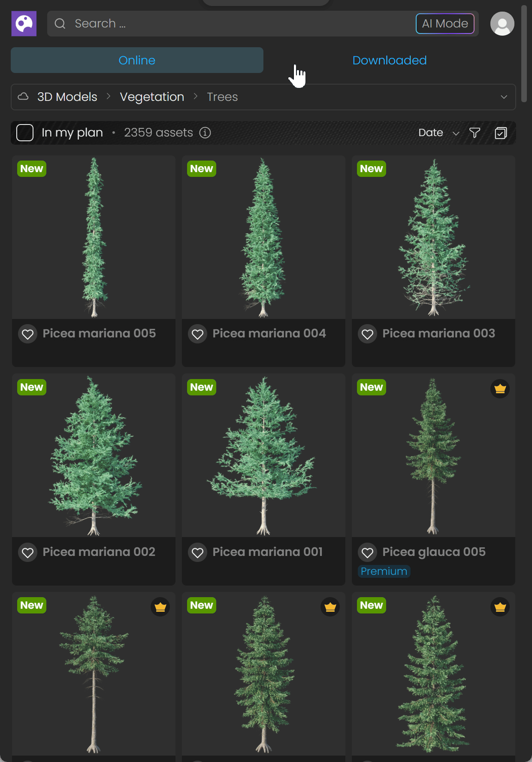Click New badge on Picea mariana 005
Viewport: 532px width, 762px height.
point(32,169)
